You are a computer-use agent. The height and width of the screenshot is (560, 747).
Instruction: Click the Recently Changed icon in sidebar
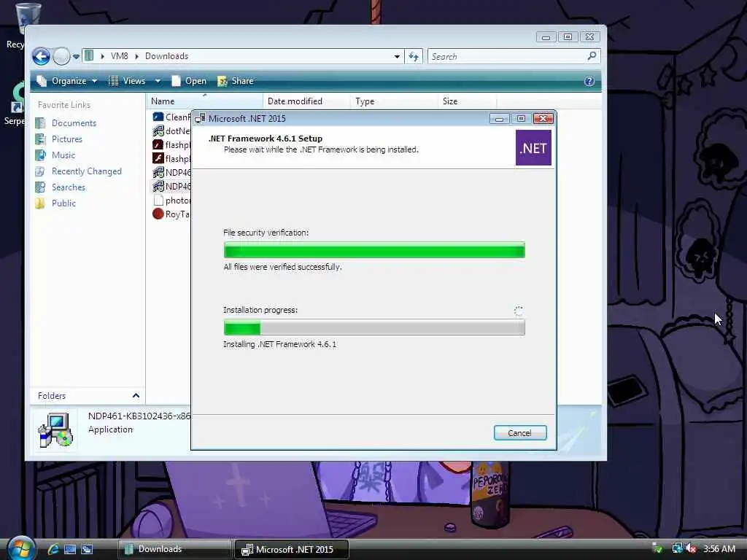click(41, 171)
